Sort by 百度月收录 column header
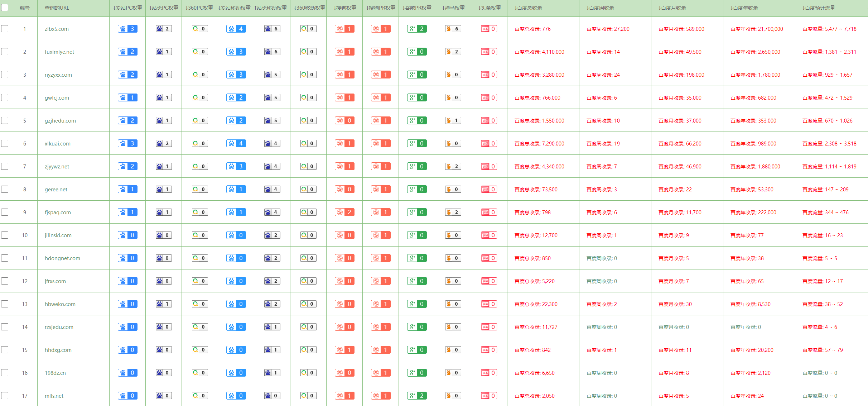868x406 pixels. [x=672, y=8]
